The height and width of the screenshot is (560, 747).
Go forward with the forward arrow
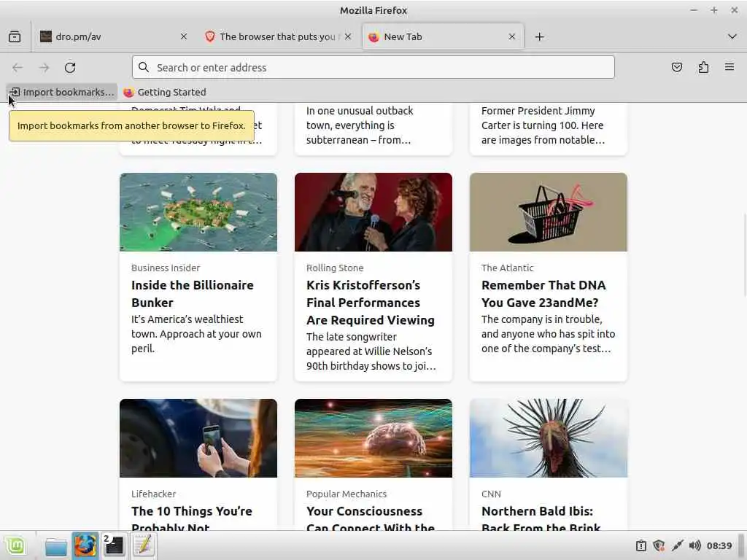[44, 68]
